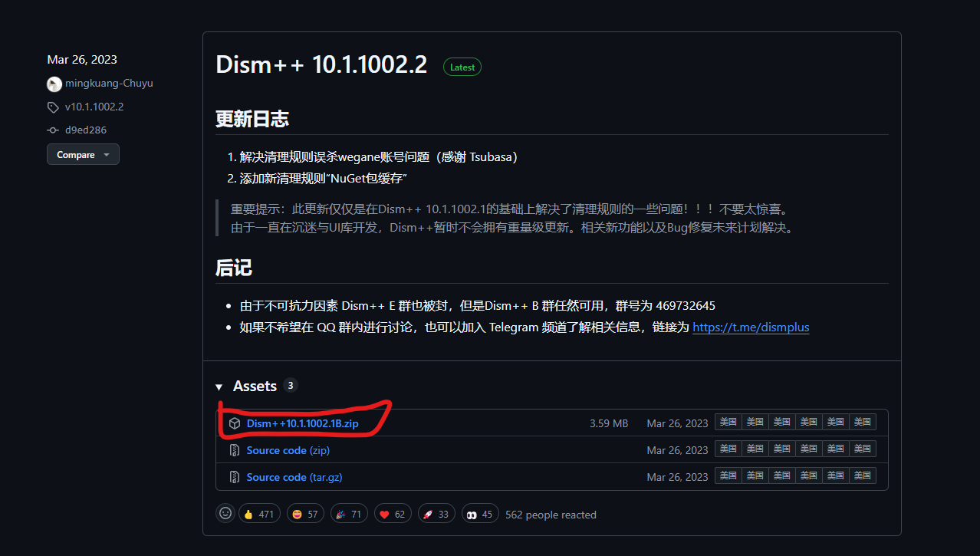Click the package icon beside Dism++10.1.1002.1B.zip
This screenshot has width=980, height=556.
click(235, 423)
